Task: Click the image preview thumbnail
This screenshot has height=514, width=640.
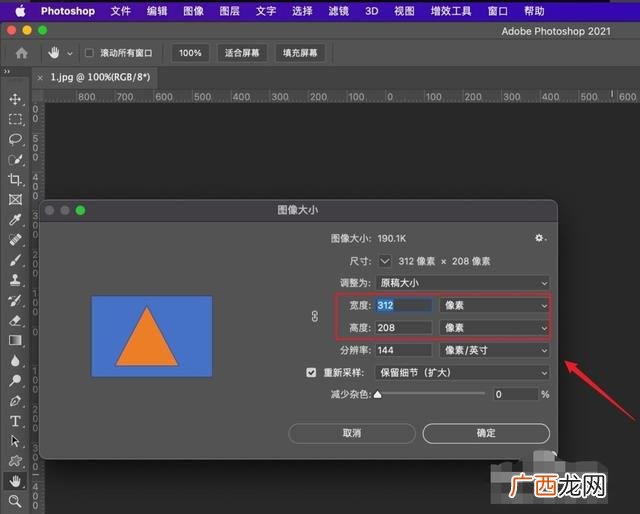Action: (x=151, y=336)
